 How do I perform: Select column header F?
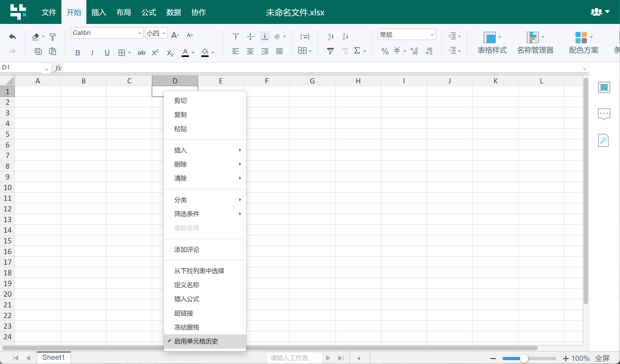tap(266, 81)
